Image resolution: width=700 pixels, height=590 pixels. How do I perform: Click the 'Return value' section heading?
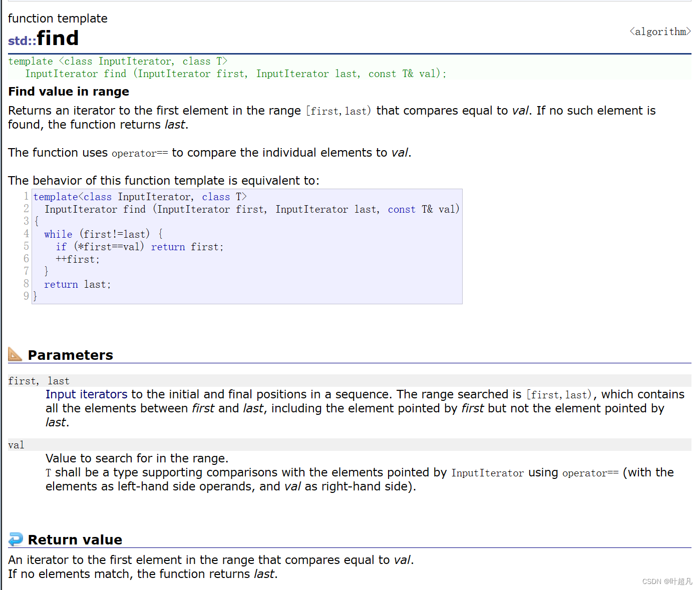[x=75, y=539]
